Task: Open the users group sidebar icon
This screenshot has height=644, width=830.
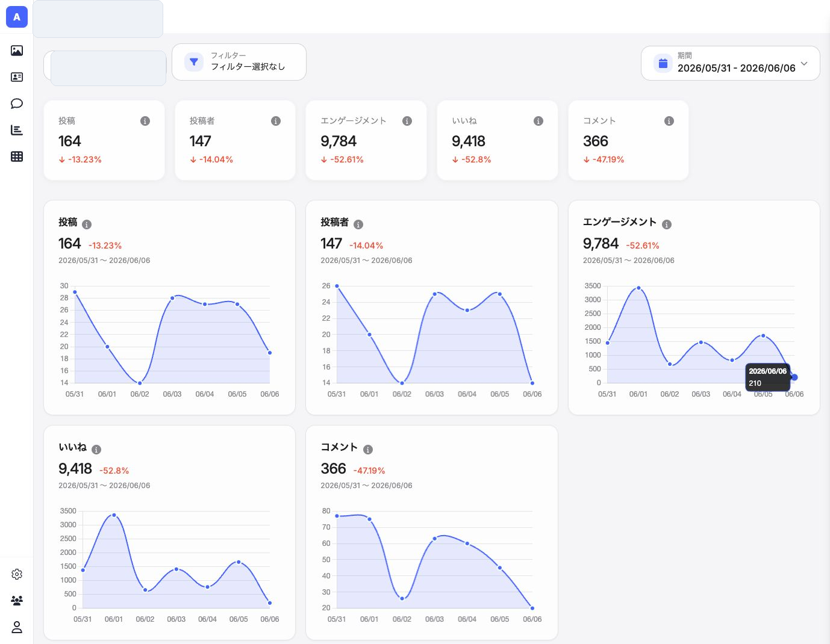Action: [x=17, y=601]
